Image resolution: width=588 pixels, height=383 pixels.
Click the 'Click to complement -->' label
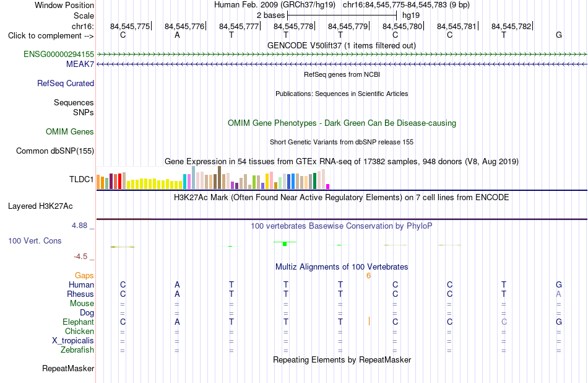pyautogui.click(x=51, y=36)
